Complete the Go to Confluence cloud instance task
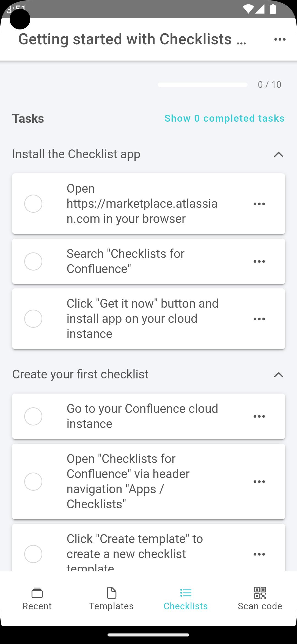 33,416
